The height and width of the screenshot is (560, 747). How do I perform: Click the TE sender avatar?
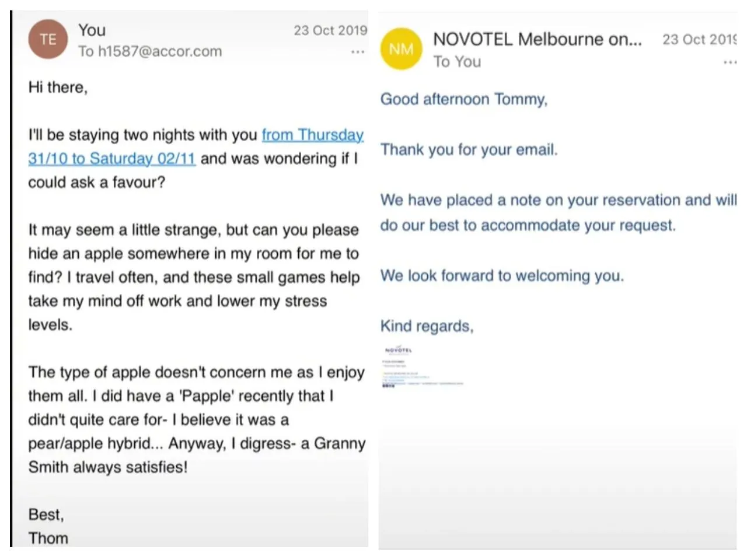click(48, 40)
